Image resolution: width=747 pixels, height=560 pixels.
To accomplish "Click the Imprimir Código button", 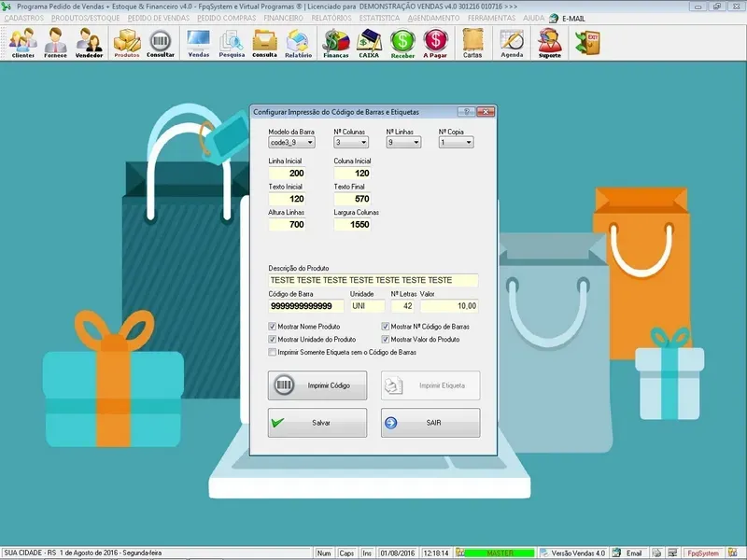I will pos(317,385).
